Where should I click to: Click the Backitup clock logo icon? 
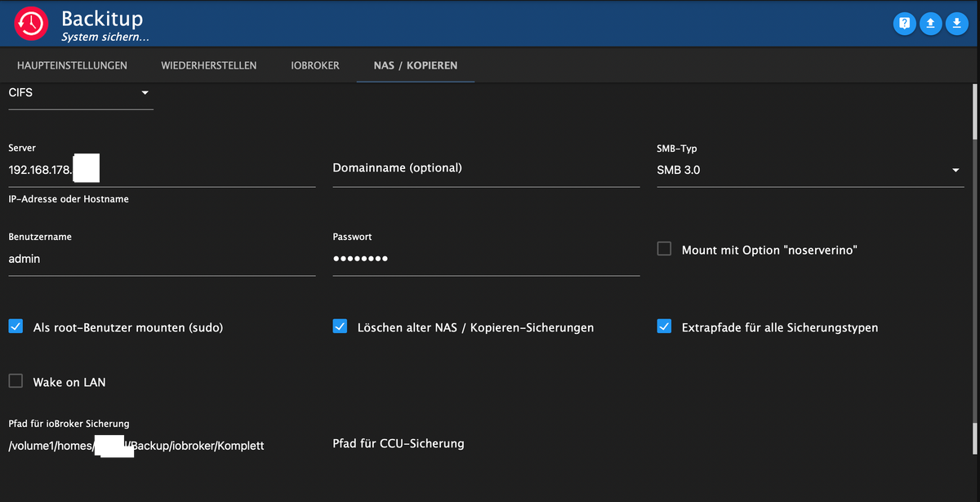(31, 24)
